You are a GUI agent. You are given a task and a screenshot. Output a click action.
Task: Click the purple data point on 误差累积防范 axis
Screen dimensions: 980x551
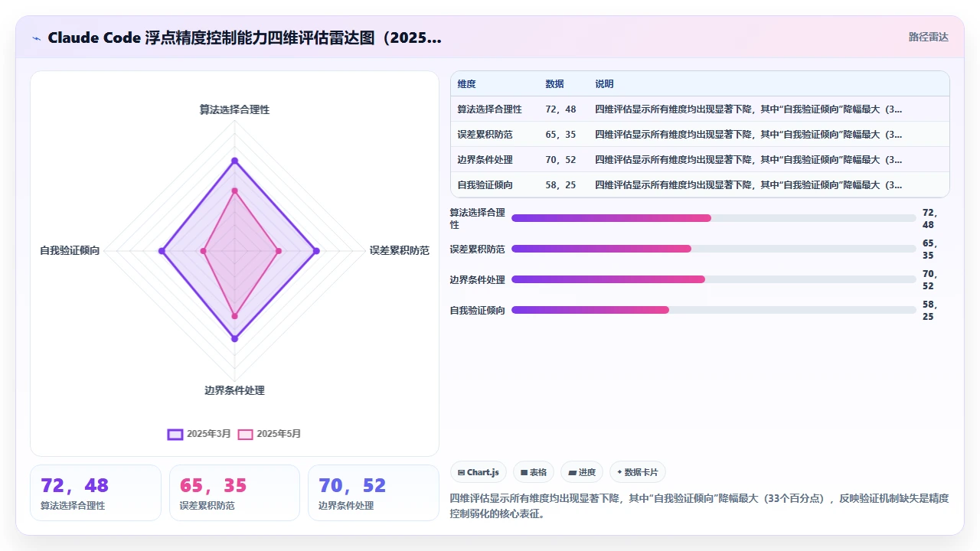click(x=316, y=251)
